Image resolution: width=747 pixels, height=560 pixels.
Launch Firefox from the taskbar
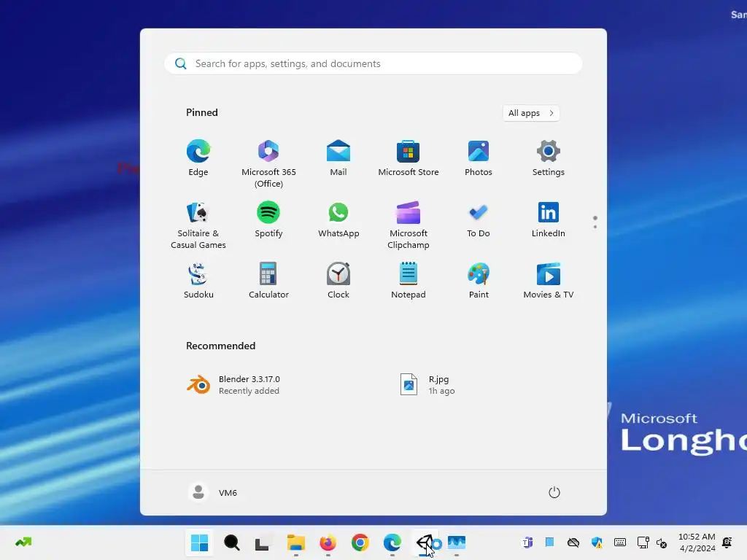tap(328, 542)
